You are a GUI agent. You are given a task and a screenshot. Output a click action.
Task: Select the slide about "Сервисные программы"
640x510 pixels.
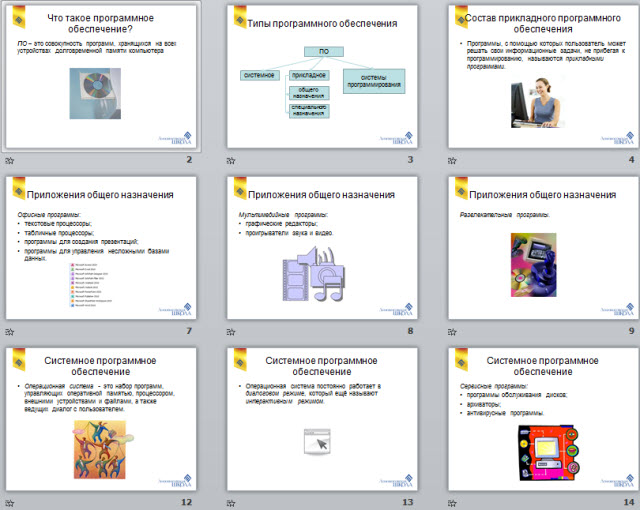[x=542, y=420]
